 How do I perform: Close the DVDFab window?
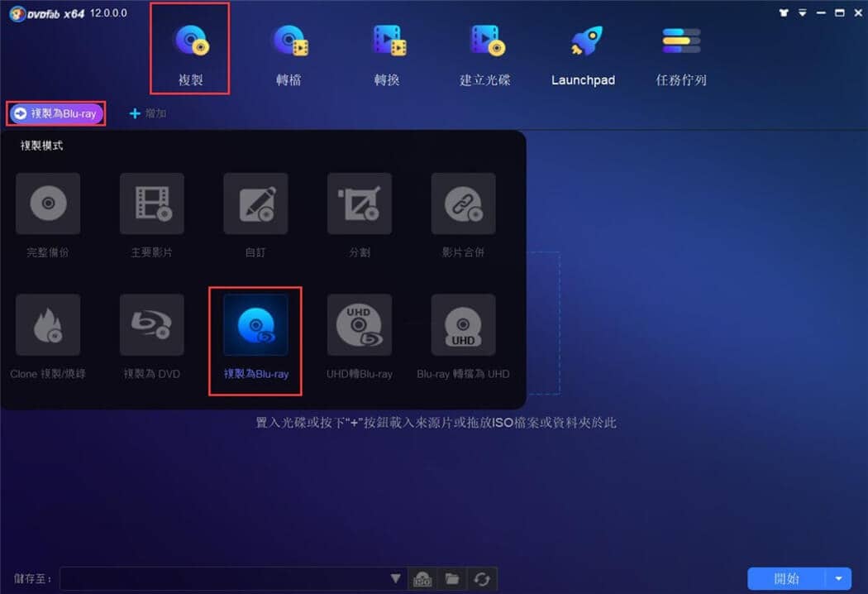pyautogui.click(x=858, y=12)
